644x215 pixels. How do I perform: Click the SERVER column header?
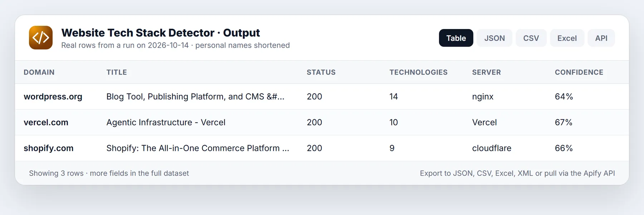[x=486, y=72]
